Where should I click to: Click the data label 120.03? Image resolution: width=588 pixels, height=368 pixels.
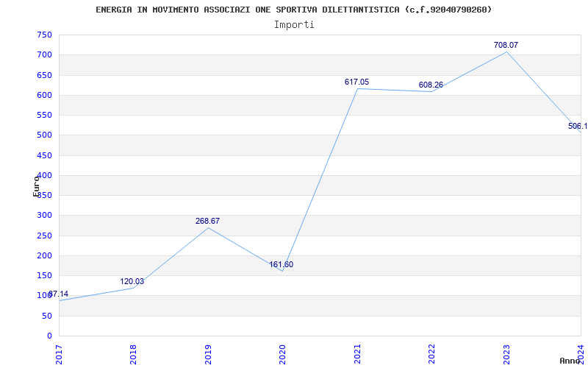132,281
